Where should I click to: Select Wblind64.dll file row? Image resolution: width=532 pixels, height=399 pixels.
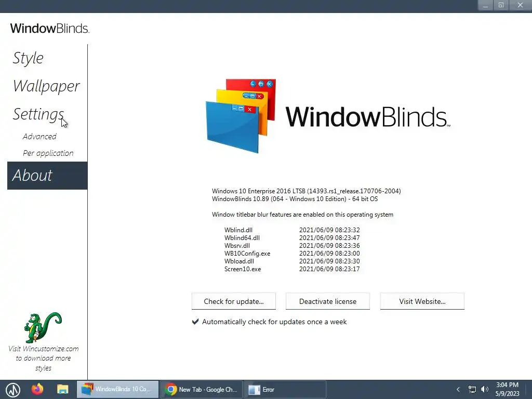point(292,238)
